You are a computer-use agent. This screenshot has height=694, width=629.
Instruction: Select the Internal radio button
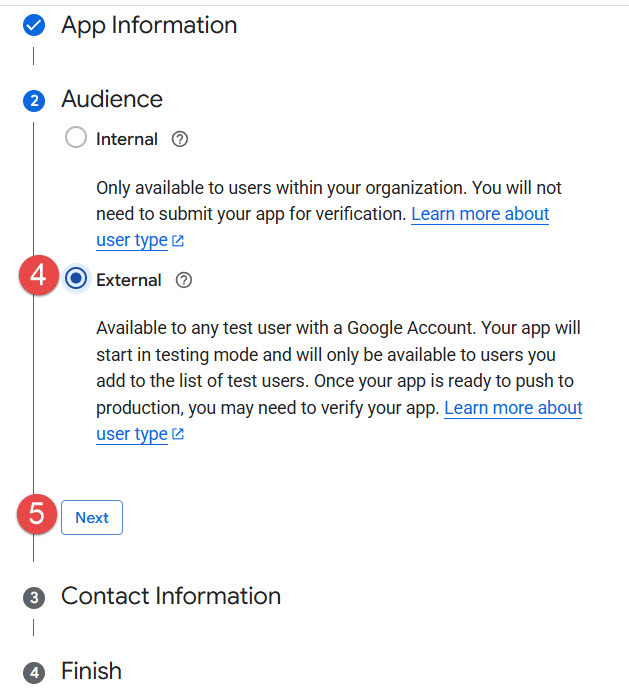(x=75, y=139)
